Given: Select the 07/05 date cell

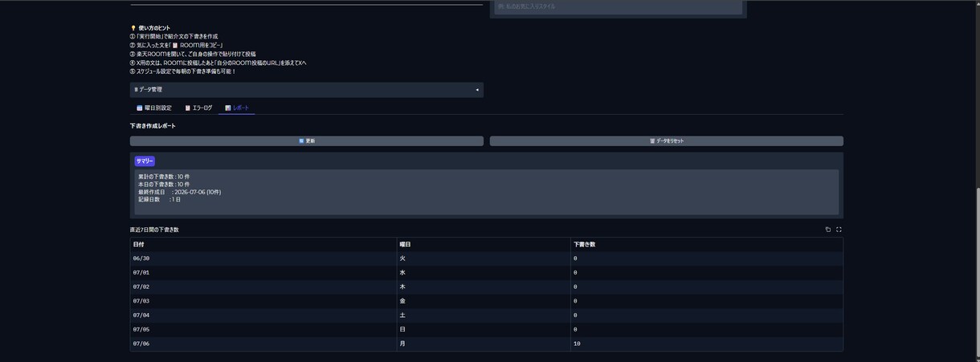Looking at the screenshot, I should 263,329.
